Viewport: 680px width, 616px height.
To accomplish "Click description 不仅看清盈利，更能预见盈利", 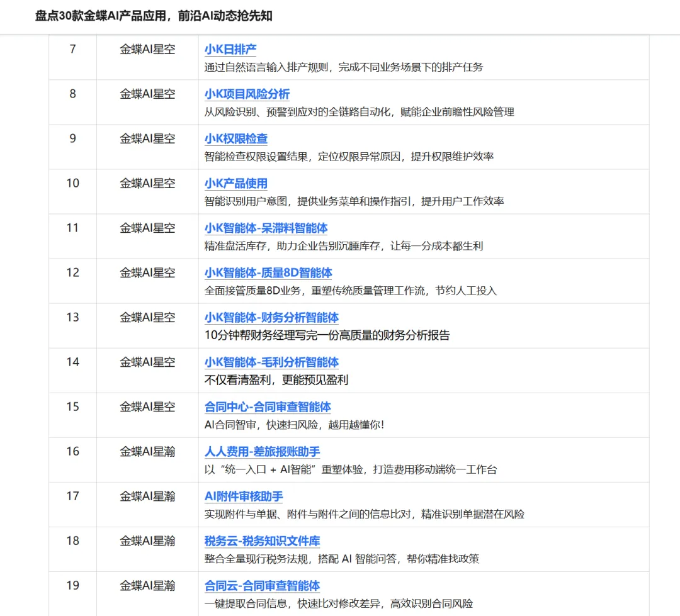I will point(276,380).
